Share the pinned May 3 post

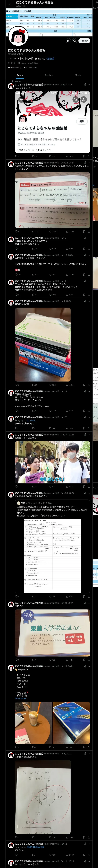(89, 156)
